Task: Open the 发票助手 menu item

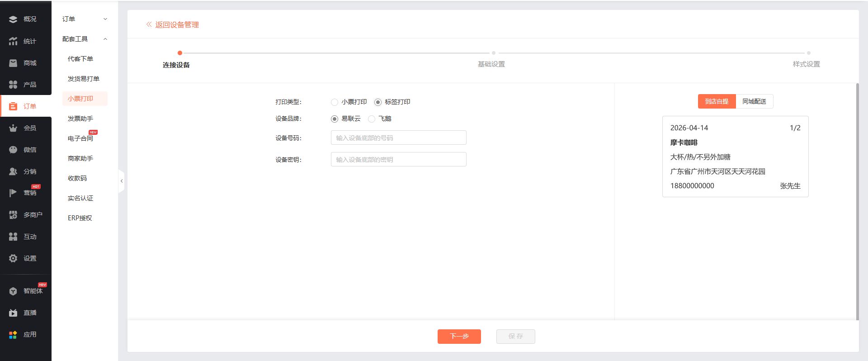Action: tap(80, 119)
